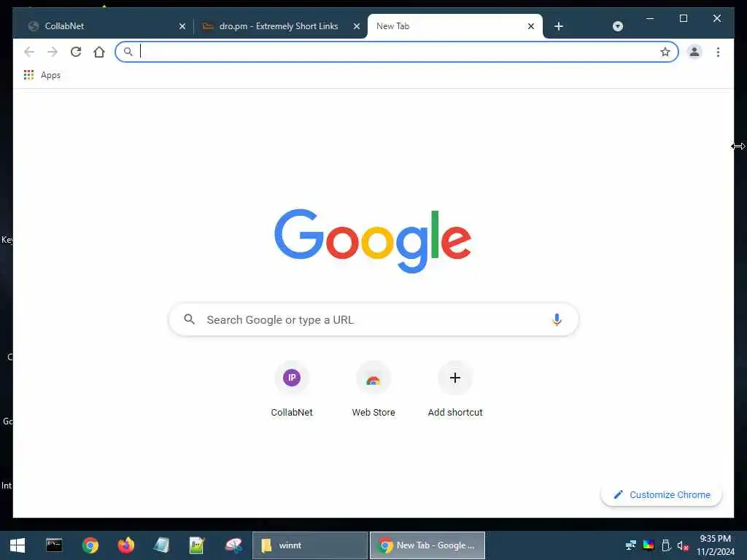Open the paint-like taskbar icon
Viewport: 747px width, 560px height.
233,545
